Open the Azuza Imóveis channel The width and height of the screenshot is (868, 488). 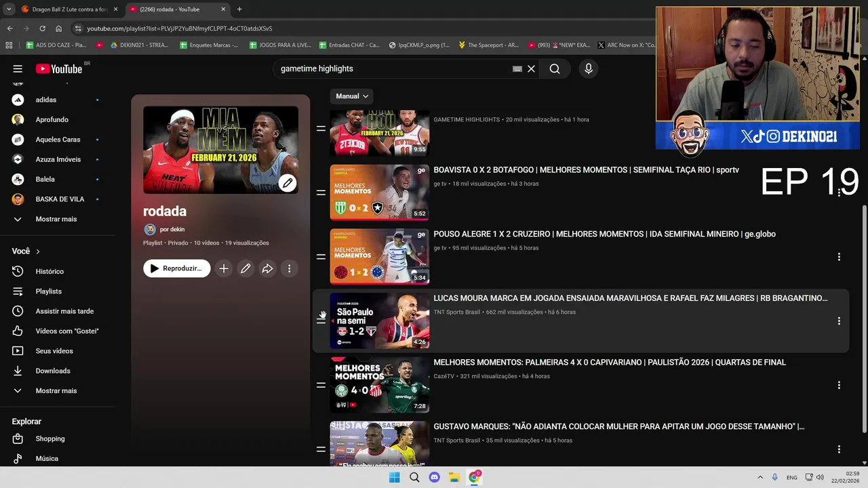point(57,159)
